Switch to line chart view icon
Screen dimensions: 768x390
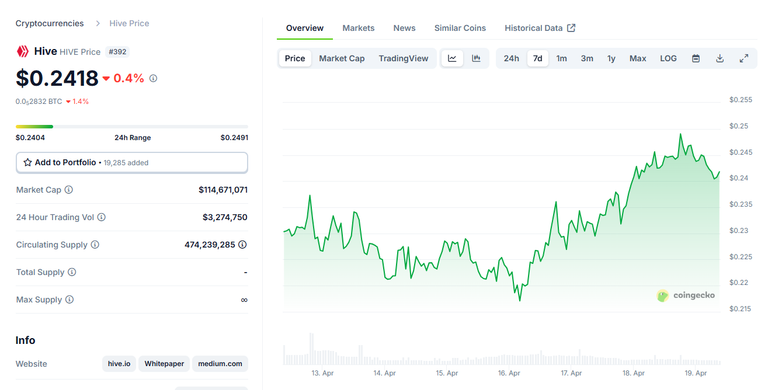pos(452,58)
